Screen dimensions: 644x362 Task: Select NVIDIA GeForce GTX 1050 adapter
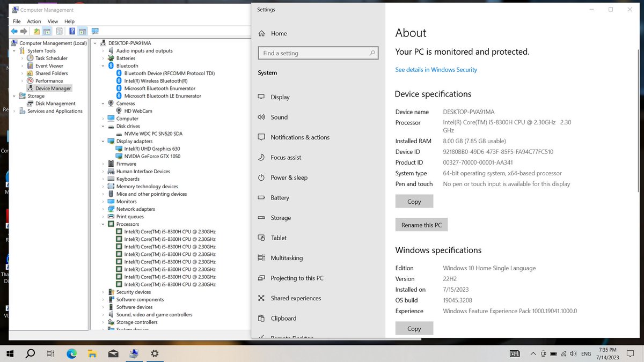[x=152, y=156]
